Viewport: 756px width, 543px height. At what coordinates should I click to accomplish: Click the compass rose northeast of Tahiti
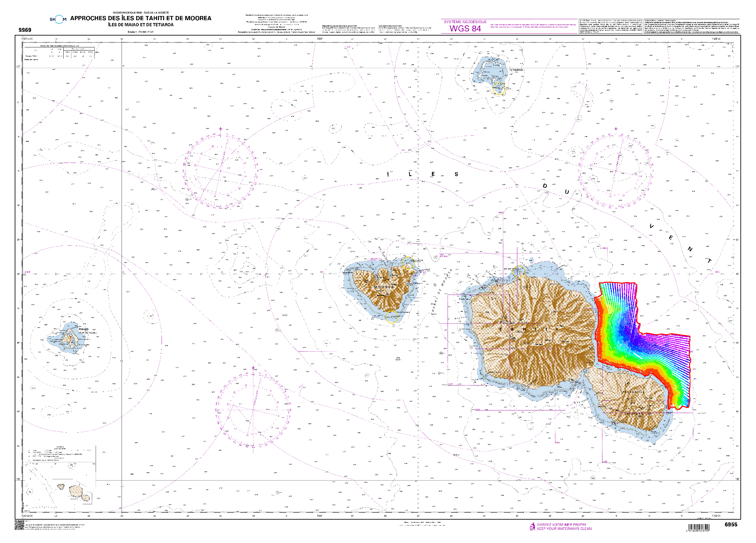pyautogui.click(x=615, y=171)
